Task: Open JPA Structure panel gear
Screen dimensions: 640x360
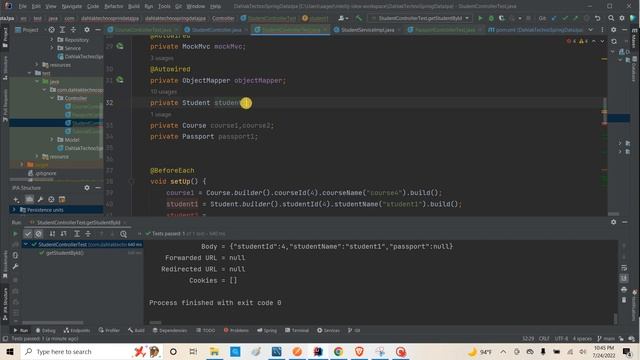Action: 87,188
